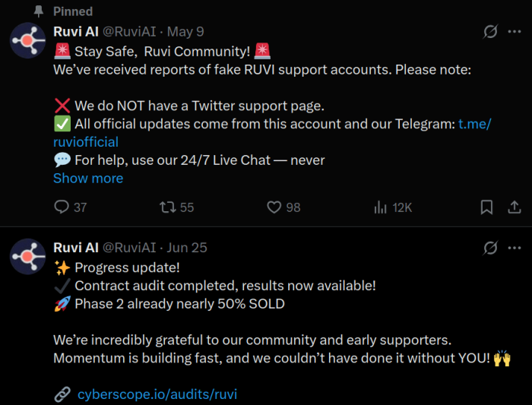Repost the pinned post with 55 reposts

166,207
